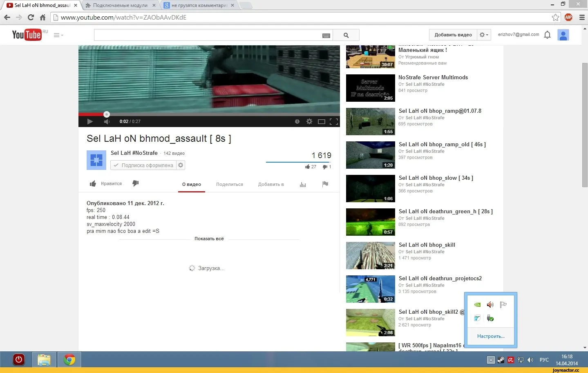Report video with flag icon
588x373 pixels.
(325, 184)
